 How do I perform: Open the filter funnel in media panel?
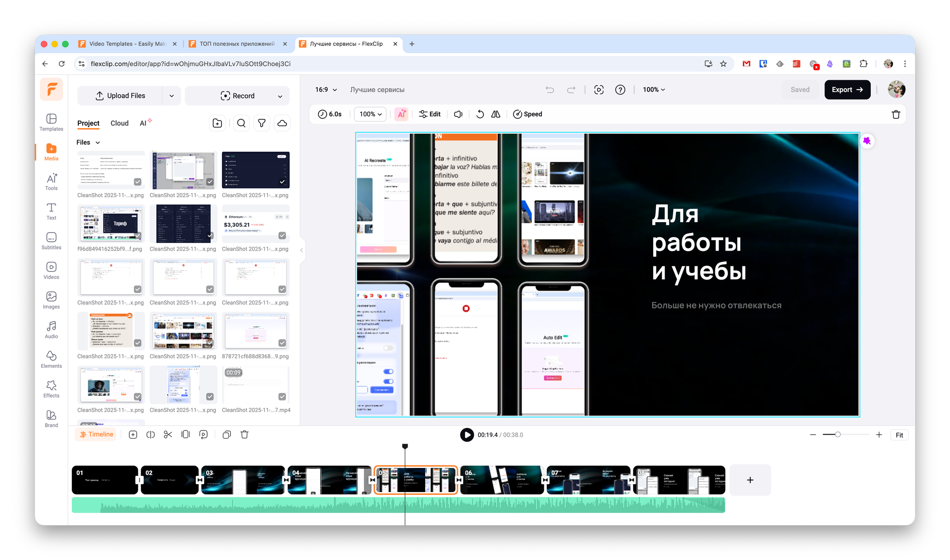point(262,123)
